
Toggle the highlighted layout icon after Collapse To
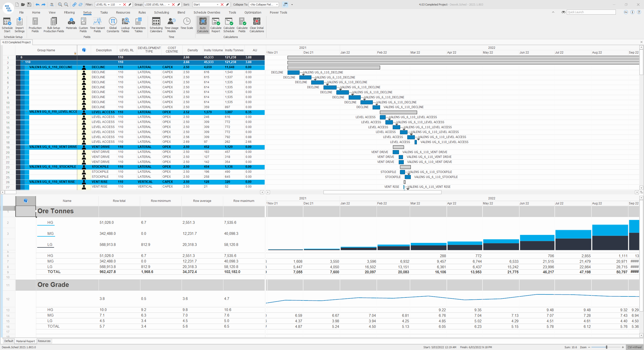285,5
